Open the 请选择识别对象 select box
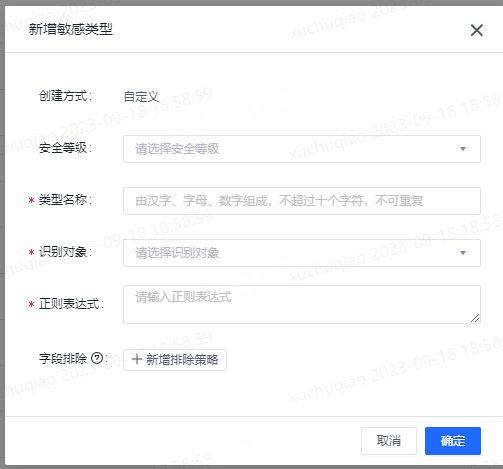The width and height of the screenshot is (503, 469). pyautogui.click(x=302, y=253)
